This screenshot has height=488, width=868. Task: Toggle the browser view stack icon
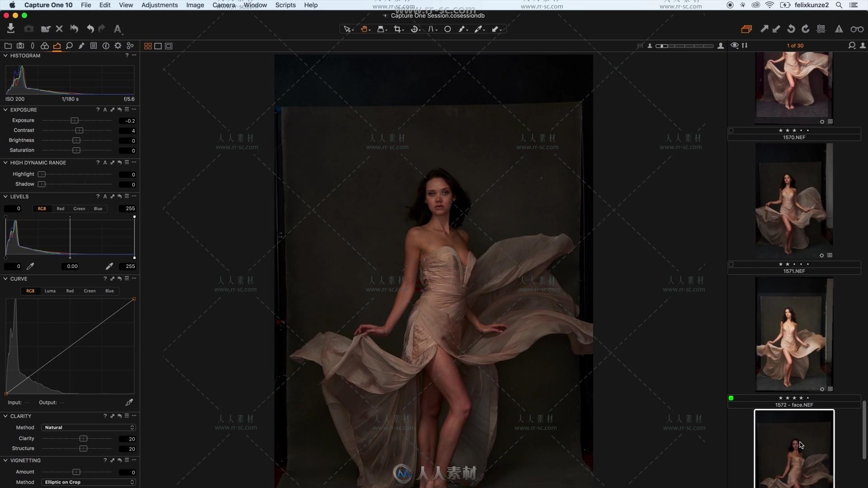click(746, 29)
